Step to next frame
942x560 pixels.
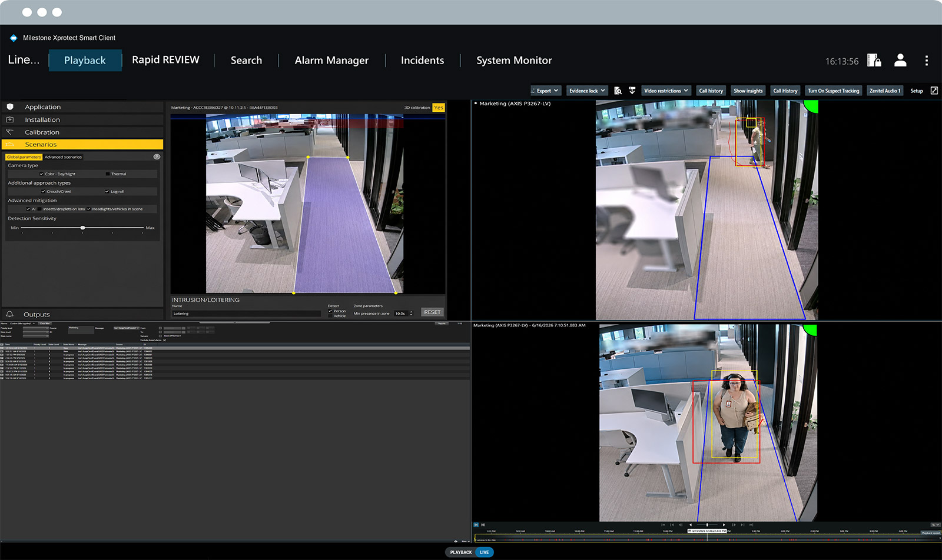tap(734, 525)
